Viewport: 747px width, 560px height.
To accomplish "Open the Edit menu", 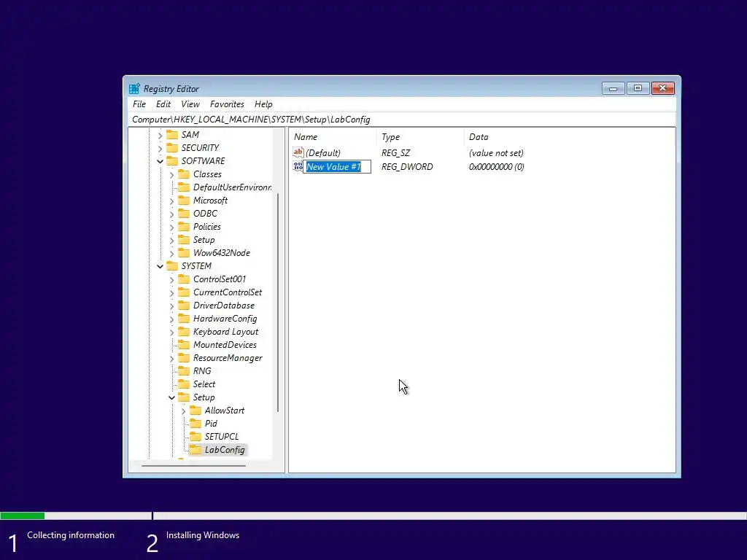I will point(163,104).
